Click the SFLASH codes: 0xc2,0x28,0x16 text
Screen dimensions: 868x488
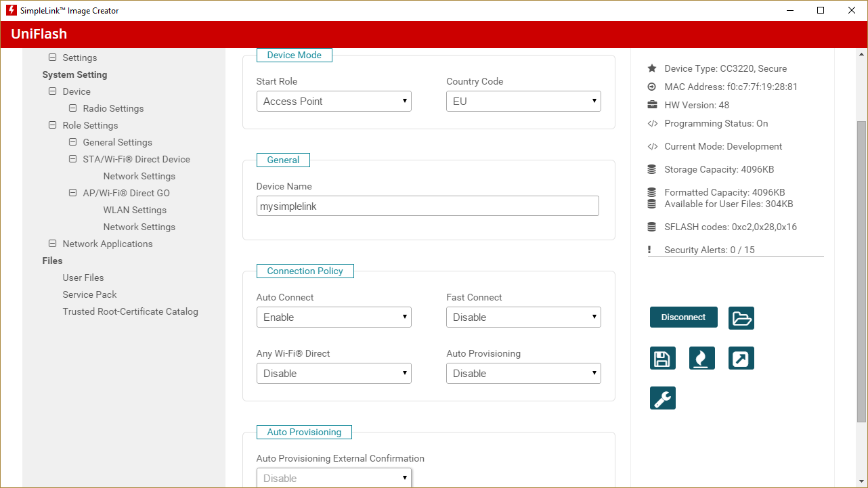[731, 227]
